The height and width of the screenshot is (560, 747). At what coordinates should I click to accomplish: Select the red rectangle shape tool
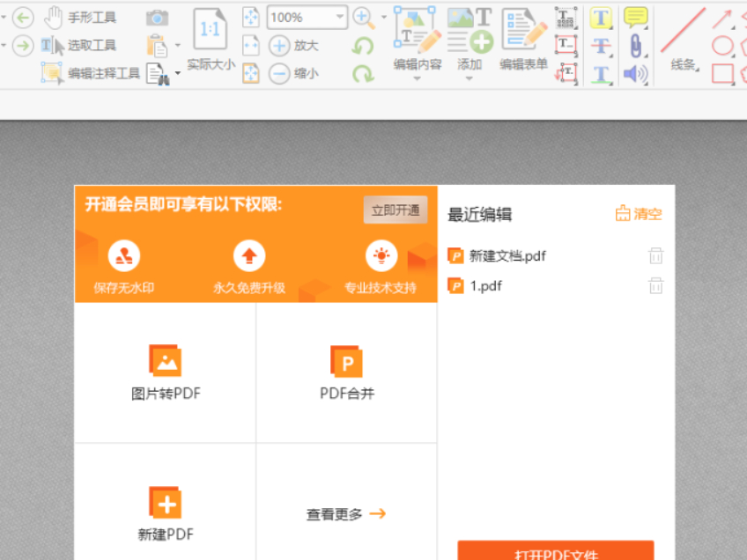click(722, 74)
